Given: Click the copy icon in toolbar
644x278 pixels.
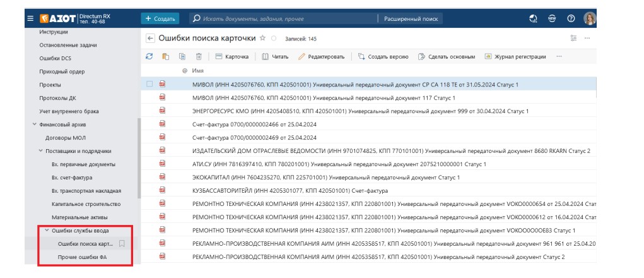Looking at the screenshot, I should pyautogui.click(x=182, y=56).
